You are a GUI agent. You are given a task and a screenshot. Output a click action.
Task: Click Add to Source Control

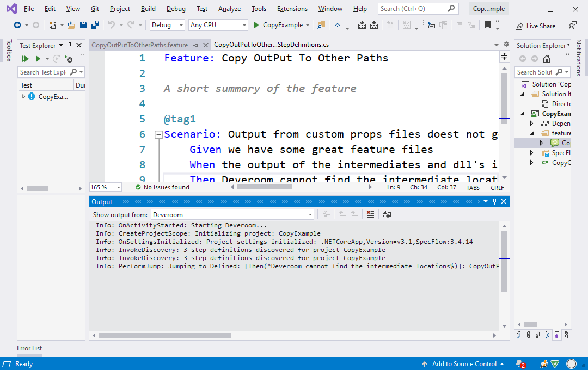click(x=463, y=364)
